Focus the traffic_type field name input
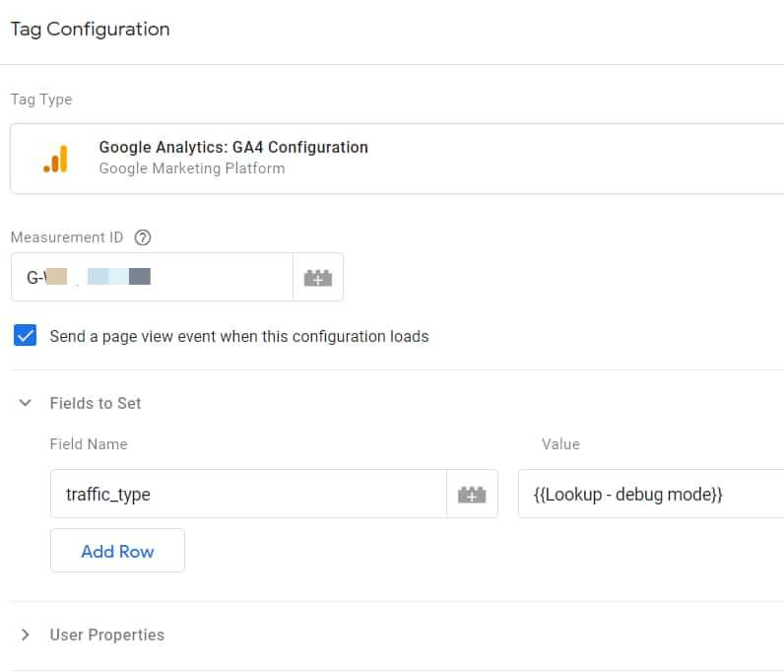This screenshot has width=784, height=672. [x=246, y=494]
